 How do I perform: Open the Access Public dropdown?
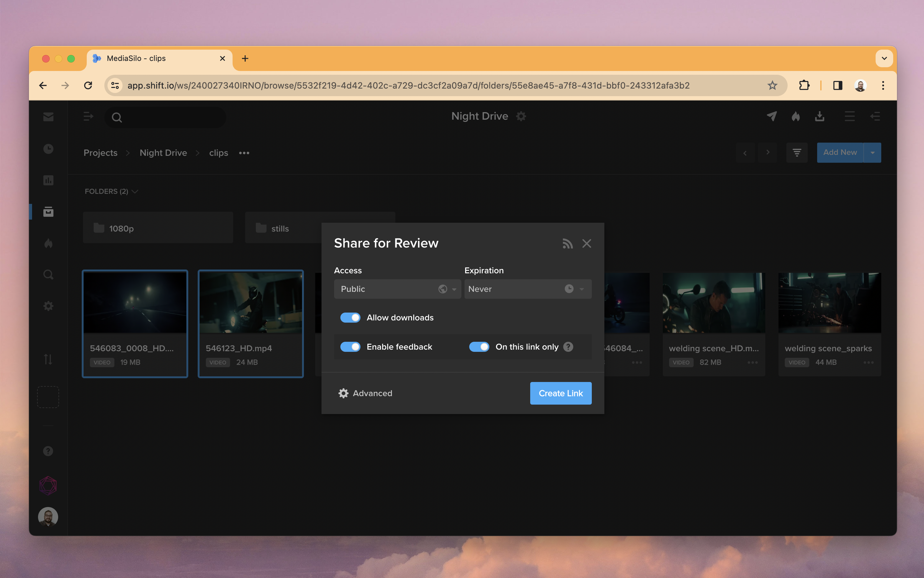[x=397, y=289]
